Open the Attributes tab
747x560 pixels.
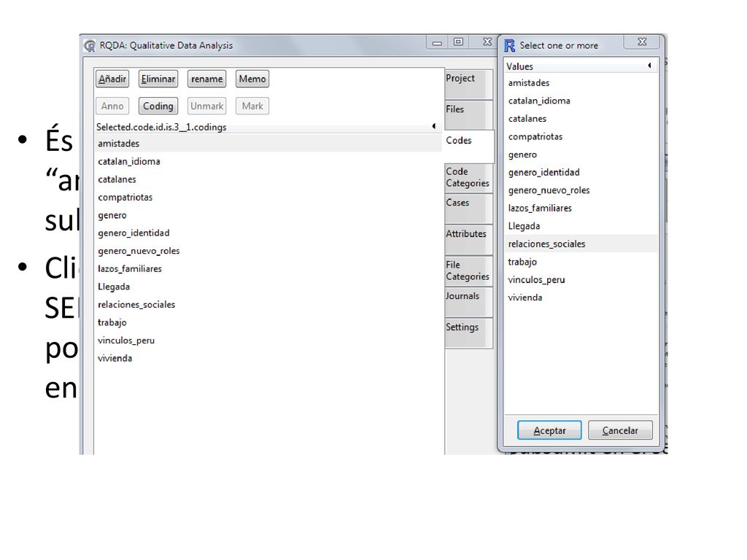(x=468, y=239)
